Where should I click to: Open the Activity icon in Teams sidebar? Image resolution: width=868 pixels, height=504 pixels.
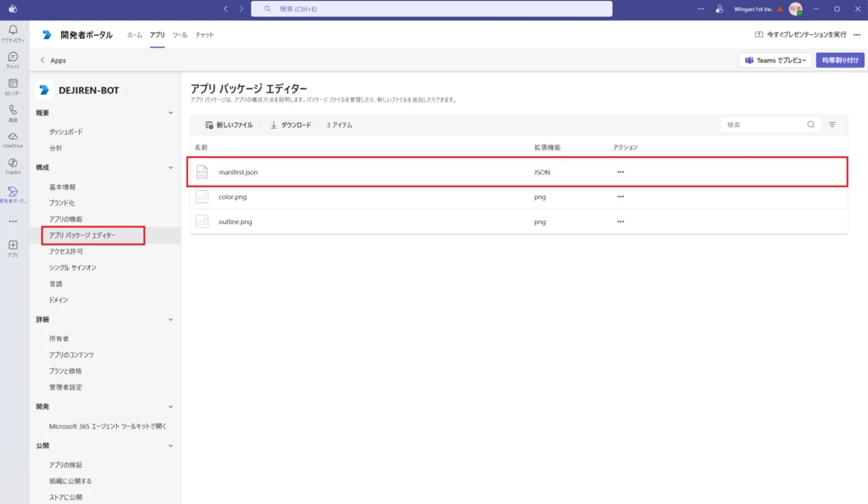tap(13, 32)
